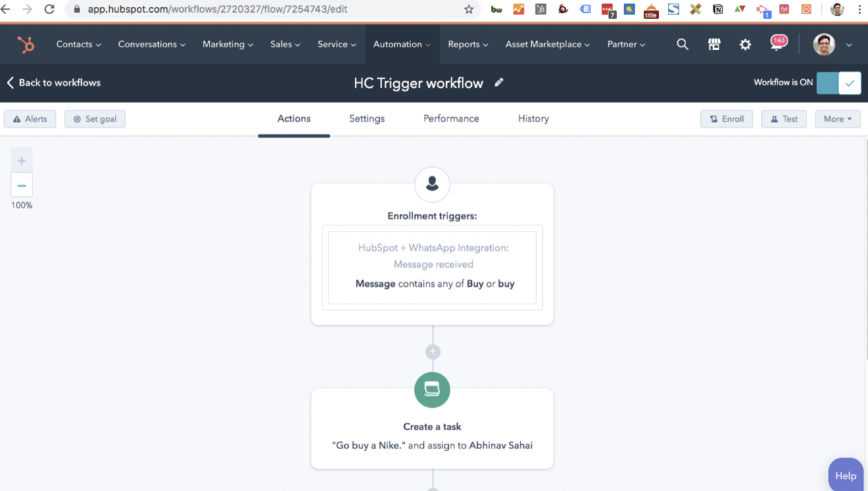Image resolution: width=868 pixels, height=491 pixels.
Task: Expand the Conversations menu
Action: click(x=151, y=45)
